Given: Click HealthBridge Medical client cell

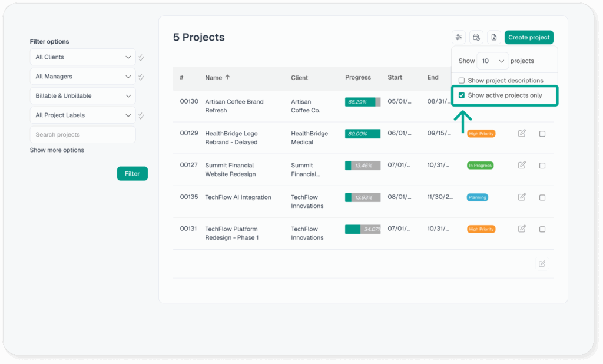Looking at the screenshot, I should tap(309, 138).
